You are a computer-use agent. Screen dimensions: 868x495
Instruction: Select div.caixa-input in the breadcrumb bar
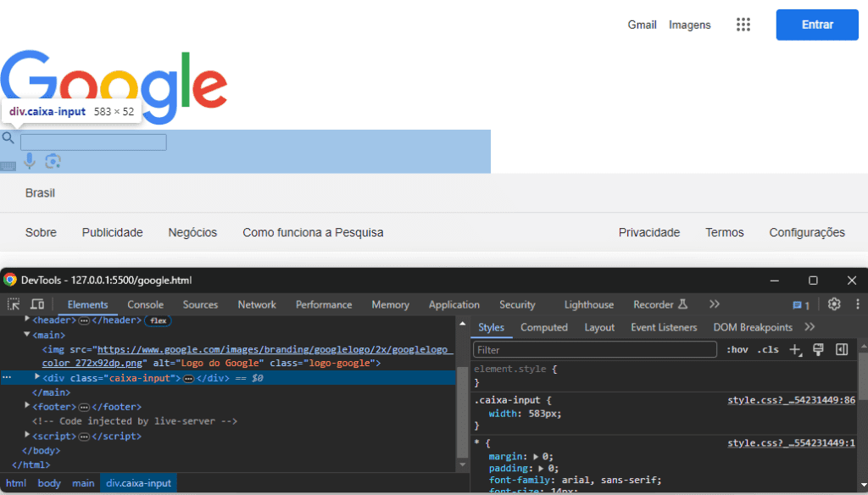coord(138,482)
